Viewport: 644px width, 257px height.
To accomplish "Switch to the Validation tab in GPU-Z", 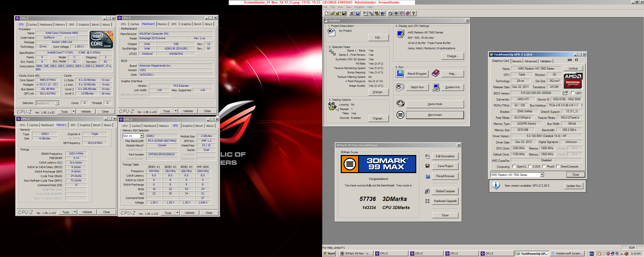I will [546, 61].
